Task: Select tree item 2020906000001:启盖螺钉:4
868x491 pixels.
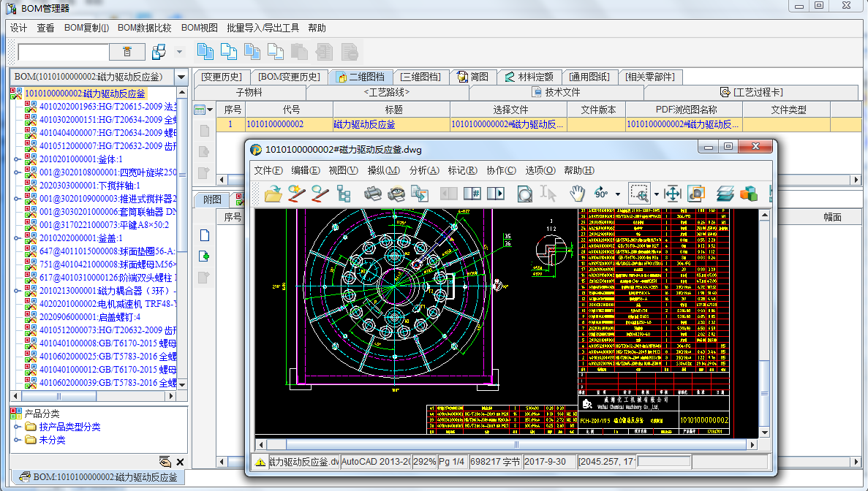Action: click(x=89, y=317)
